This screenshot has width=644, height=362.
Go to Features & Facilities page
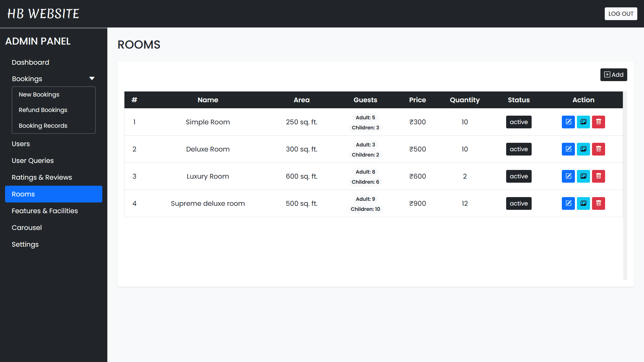pyautogui.click(x=45, y=211)
